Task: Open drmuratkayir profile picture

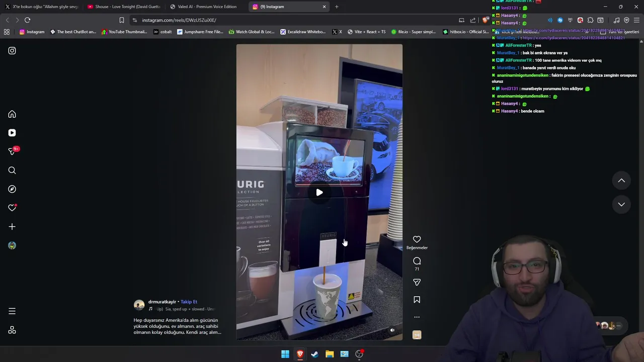Action: [139, 305]
